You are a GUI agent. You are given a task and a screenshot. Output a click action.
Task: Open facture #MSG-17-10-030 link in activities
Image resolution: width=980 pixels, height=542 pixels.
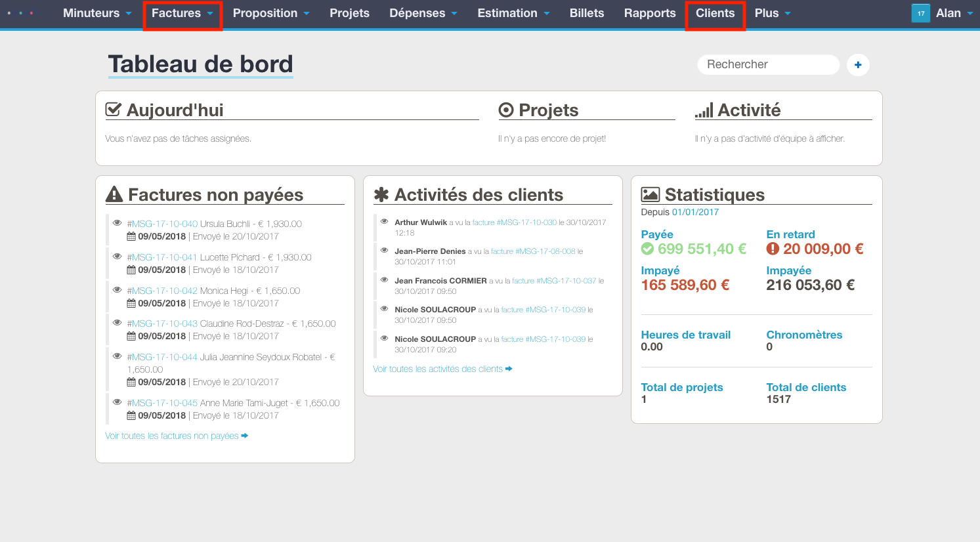(515, 222)
